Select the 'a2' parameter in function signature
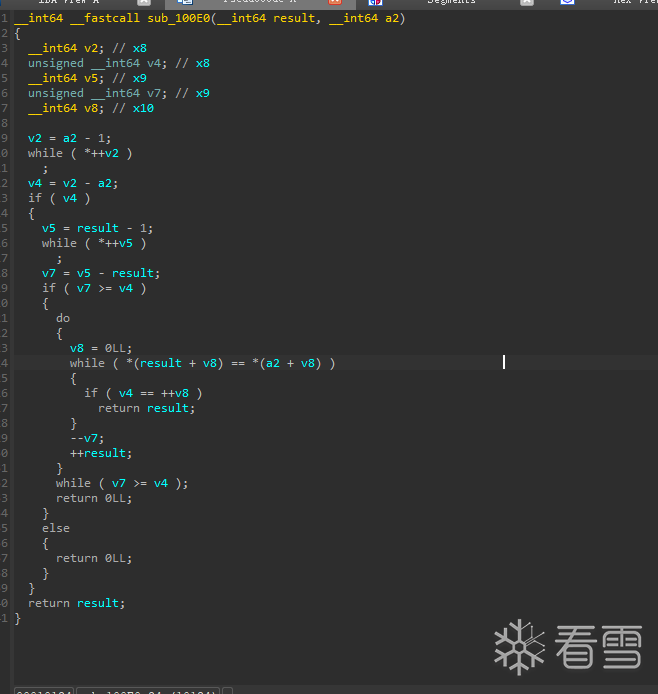 click(392, 18)
